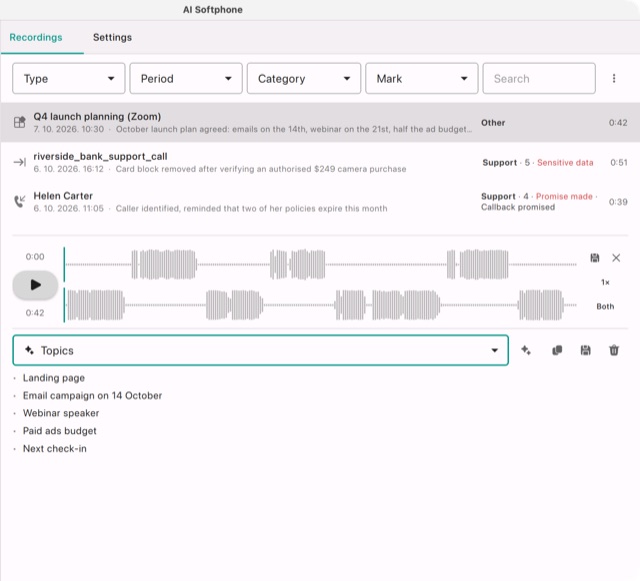
Task: Seek in the upper waveform track
Action: tap(320, 265)
